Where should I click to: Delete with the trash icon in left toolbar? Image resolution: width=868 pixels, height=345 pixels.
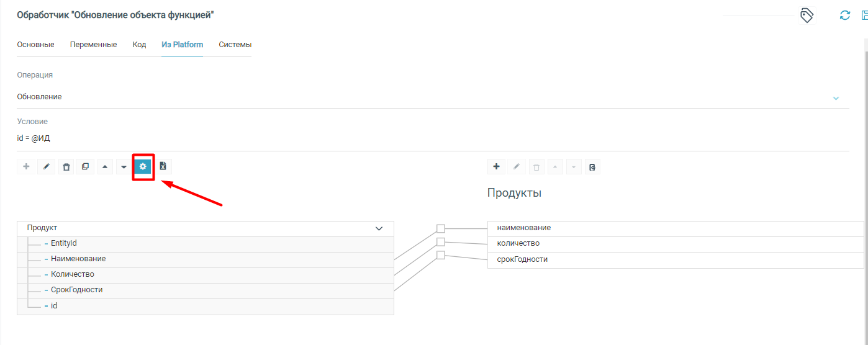pyautogui.click(x=66, y=166)
